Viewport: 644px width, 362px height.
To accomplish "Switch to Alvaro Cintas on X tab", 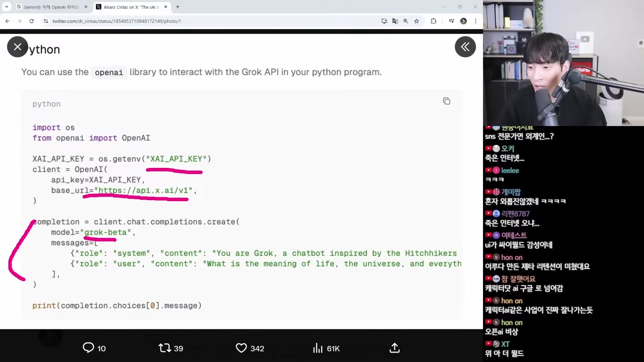I will coord(131,7).
